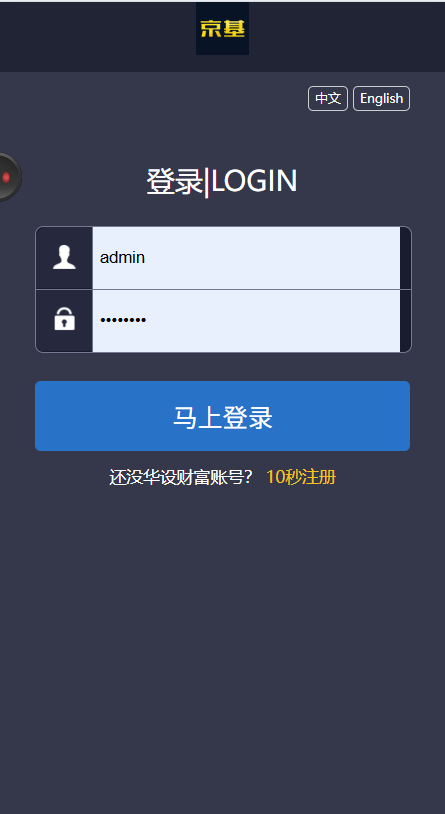The width and height of the screenshot is (445, 814).
Task: Click the admin text in username box
Action: tap(123, 257)
